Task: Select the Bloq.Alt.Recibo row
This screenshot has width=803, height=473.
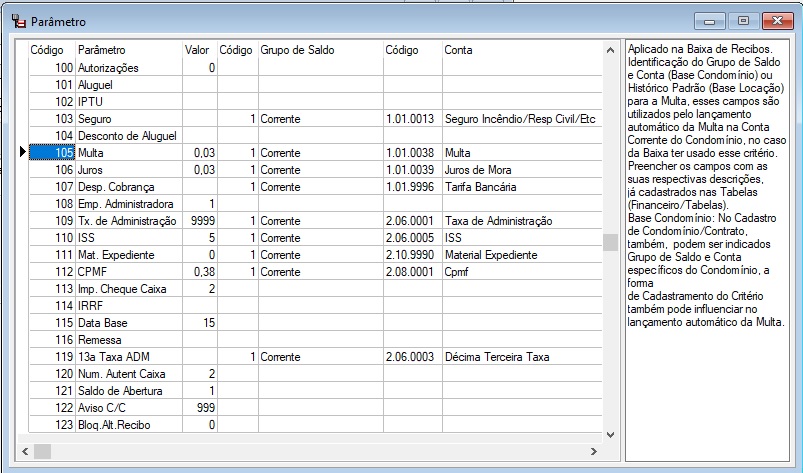Action: pos(315,424)
